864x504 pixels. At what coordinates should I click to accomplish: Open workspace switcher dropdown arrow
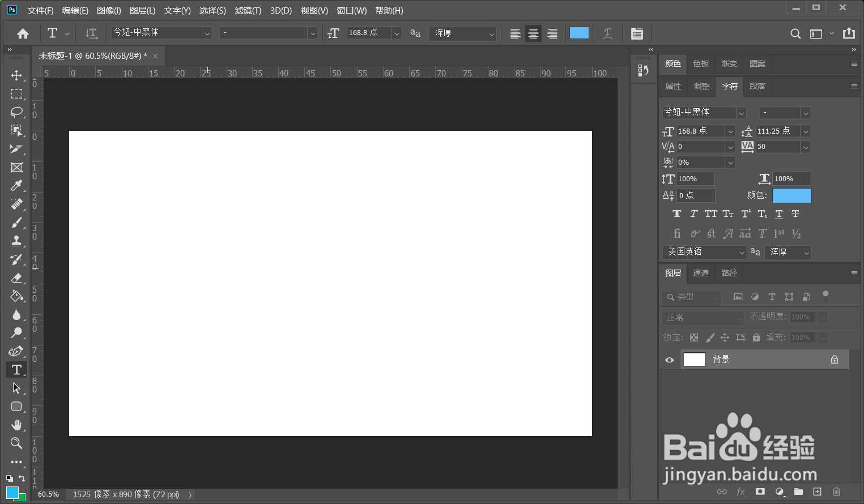click(832, 33)
